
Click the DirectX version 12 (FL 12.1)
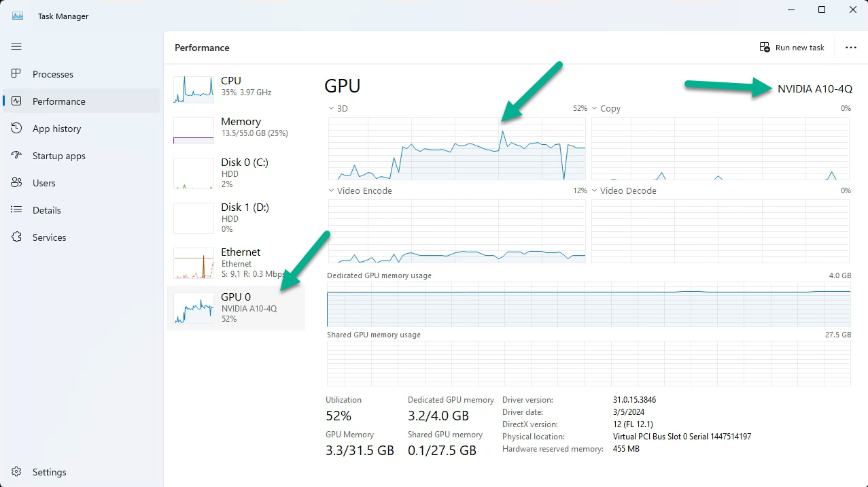(633, 424)
